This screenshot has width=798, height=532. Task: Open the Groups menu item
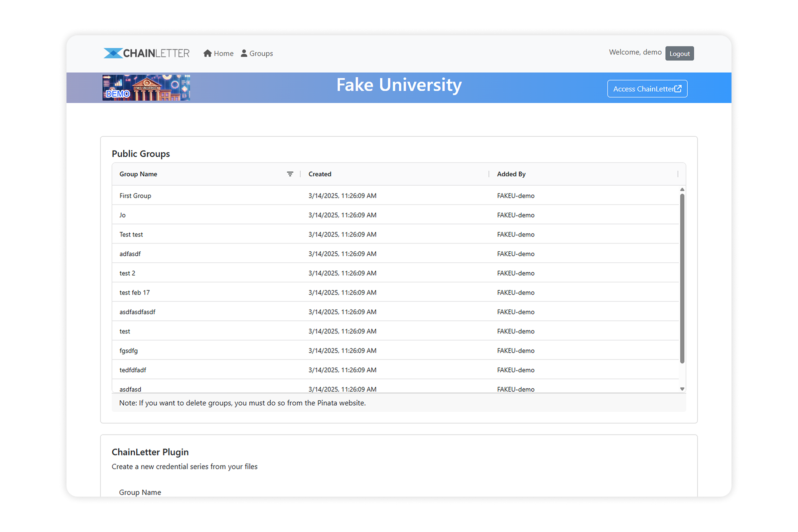(x=257, y=53)
